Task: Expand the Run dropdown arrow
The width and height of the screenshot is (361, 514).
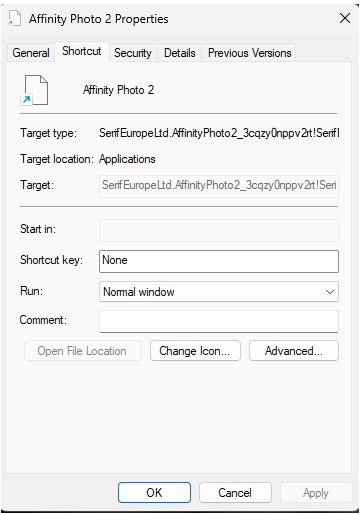Action: (330, 292)
